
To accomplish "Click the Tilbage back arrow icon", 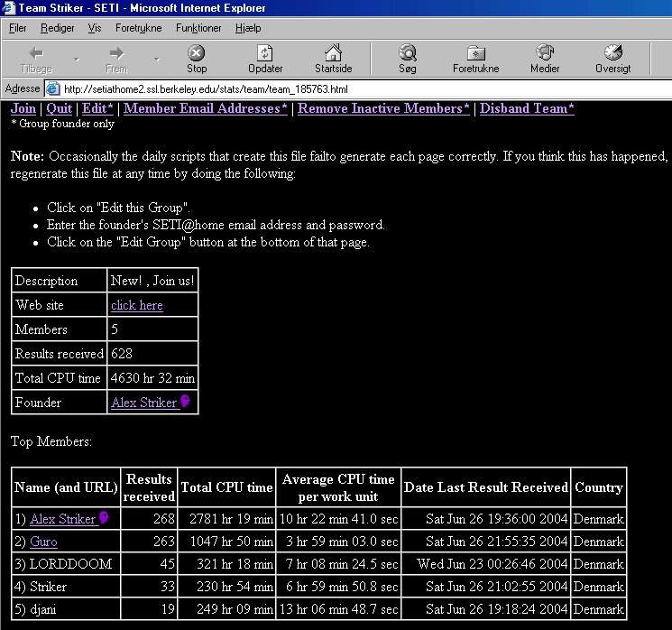I will (36, 53).
